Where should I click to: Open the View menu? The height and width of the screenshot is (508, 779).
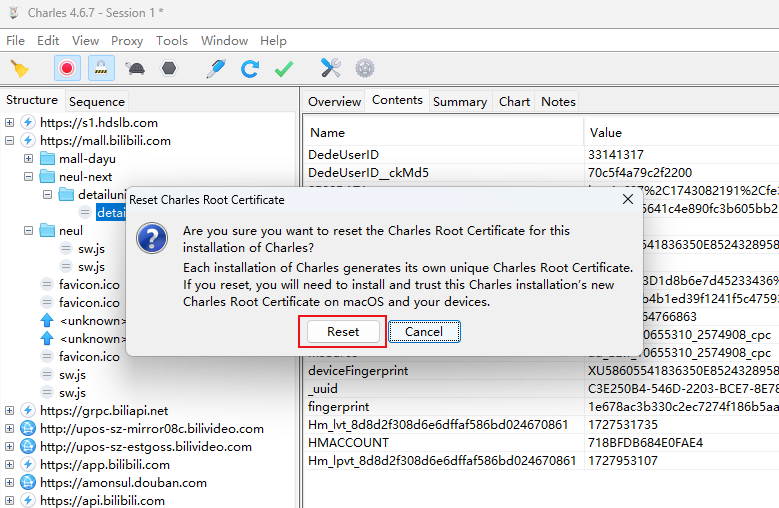click(85, 41)
